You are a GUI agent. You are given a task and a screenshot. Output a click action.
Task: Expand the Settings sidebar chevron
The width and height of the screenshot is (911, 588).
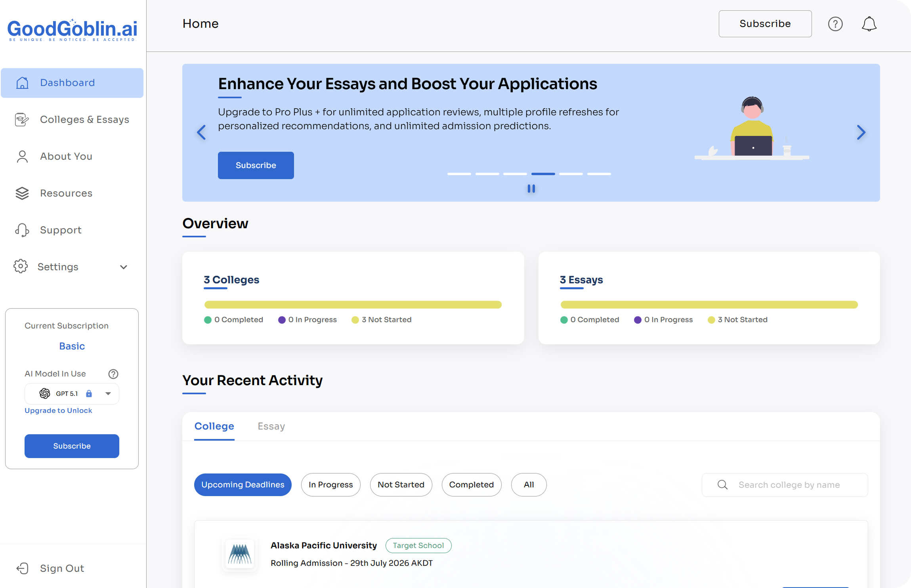pyautogui.click(x=123, y=267)
